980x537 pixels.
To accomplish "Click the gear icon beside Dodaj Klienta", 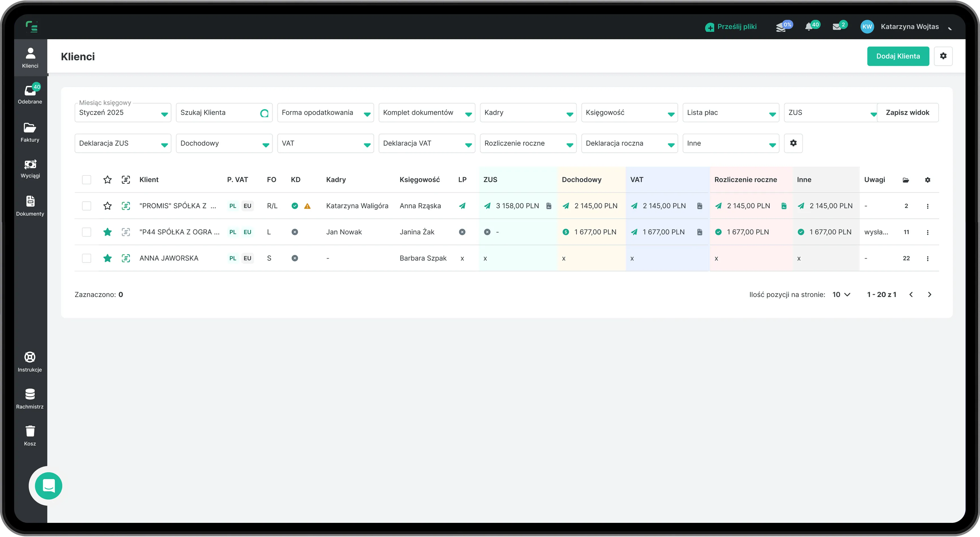I will click(x=943, y=56).
